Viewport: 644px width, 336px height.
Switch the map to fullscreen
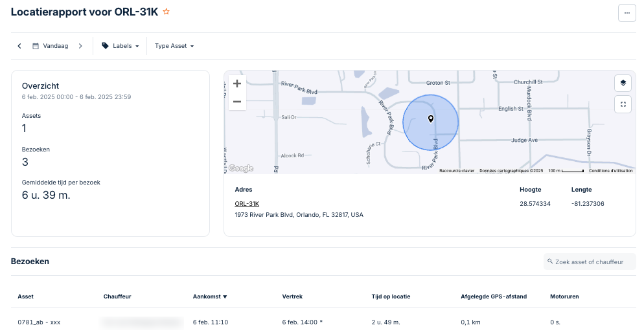(x=623, y=104)
